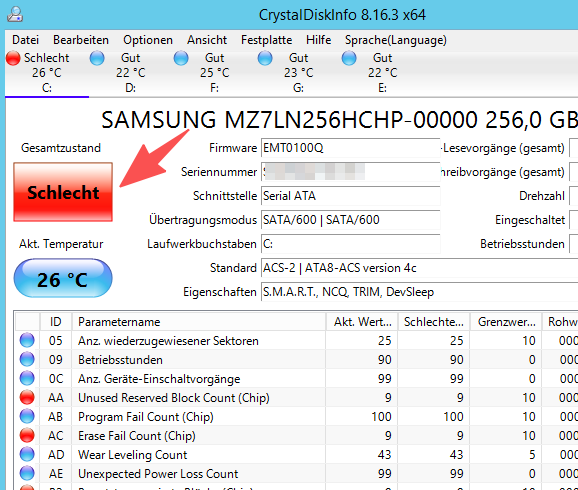578x490 pixels.
Task: Click blue status icon for attribute AD
Action: (x=27, y=455)
